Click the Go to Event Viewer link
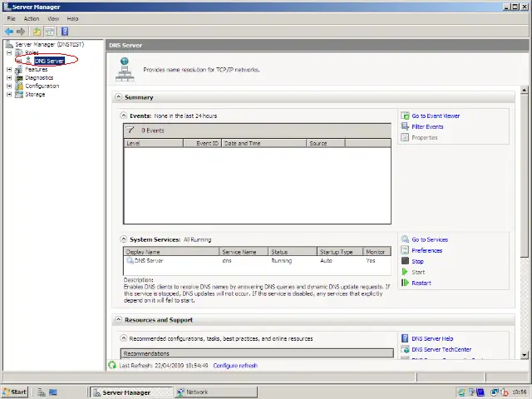This screenshot has height=399, width=532. (x=436, y=116)
